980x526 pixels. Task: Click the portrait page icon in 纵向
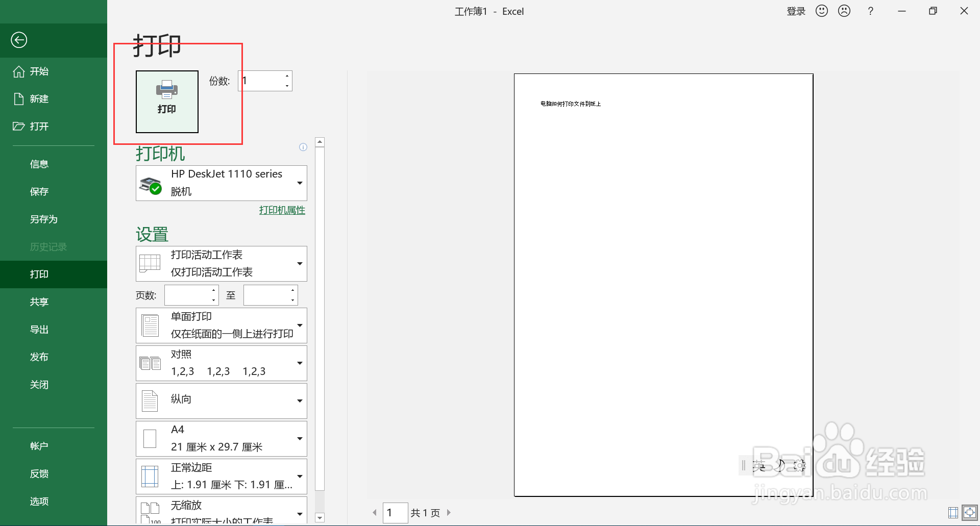pos(150,401)
